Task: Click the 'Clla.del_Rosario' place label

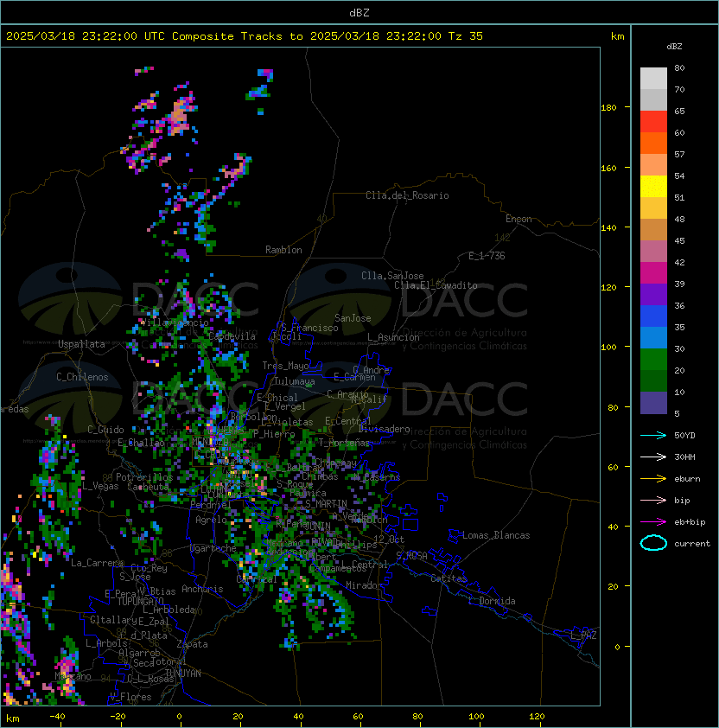Action: click(x=407, y=195)
